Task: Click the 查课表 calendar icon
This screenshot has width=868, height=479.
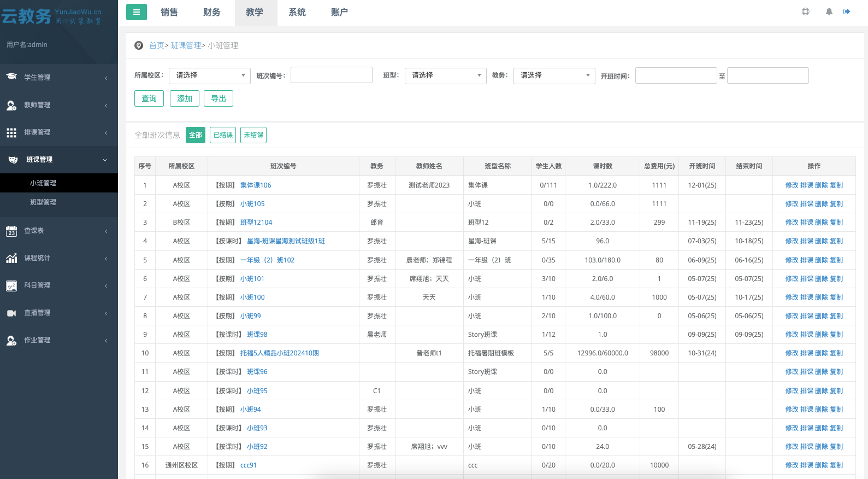Action: coord(11,231)
